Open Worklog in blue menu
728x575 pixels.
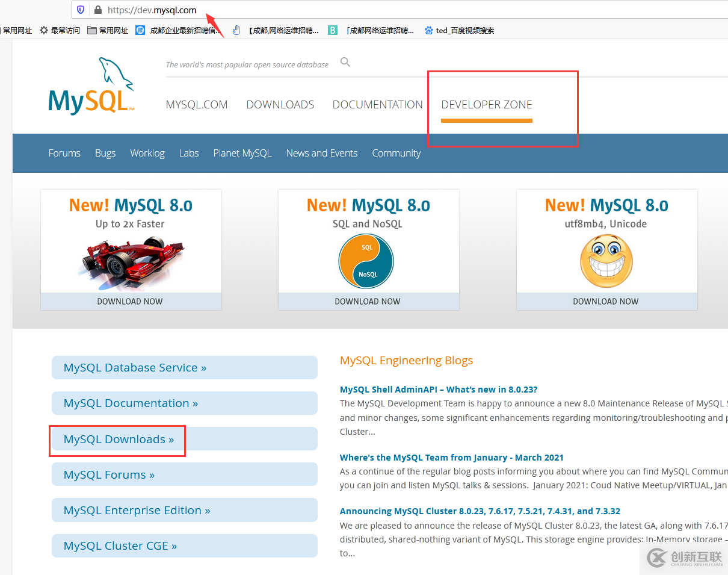click(147, 153)
